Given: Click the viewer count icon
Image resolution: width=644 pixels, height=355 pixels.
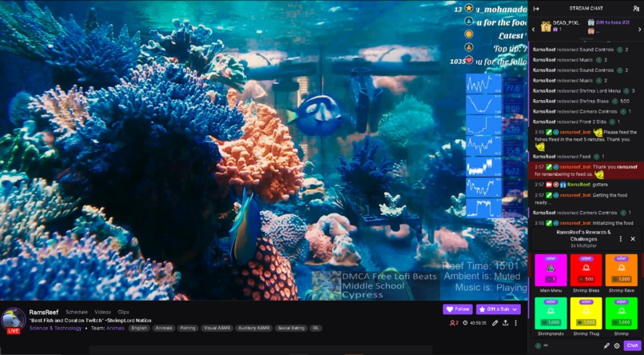Looking at the screenshot, I should [x=452, y=323].
